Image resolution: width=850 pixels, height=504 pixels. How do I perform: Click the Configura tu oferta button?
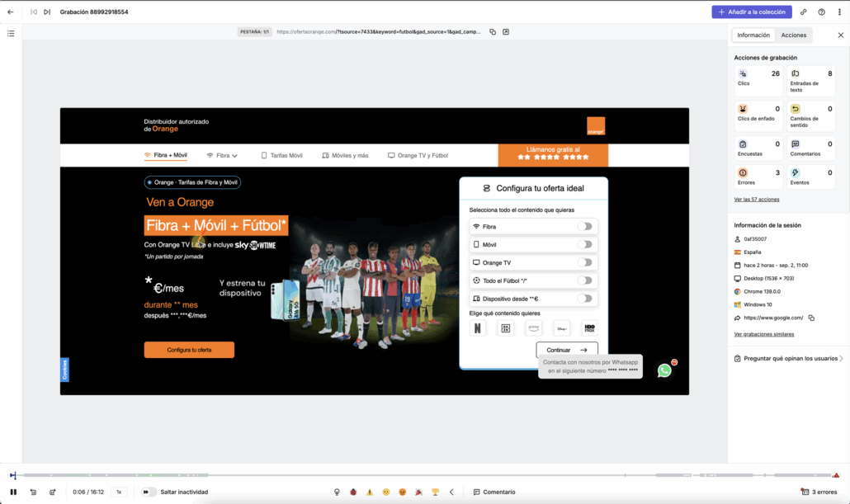(189, 350)
